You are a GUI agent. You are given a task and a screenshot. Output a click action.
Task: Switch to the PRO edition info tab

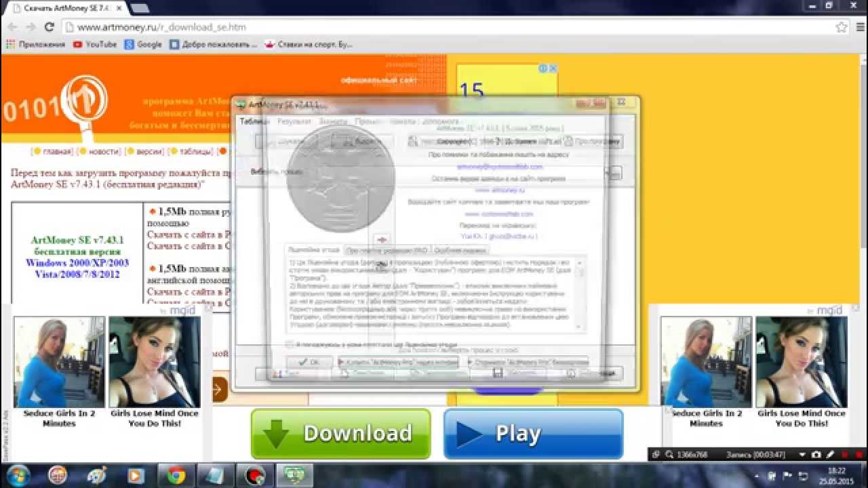(x=387, y=249)
